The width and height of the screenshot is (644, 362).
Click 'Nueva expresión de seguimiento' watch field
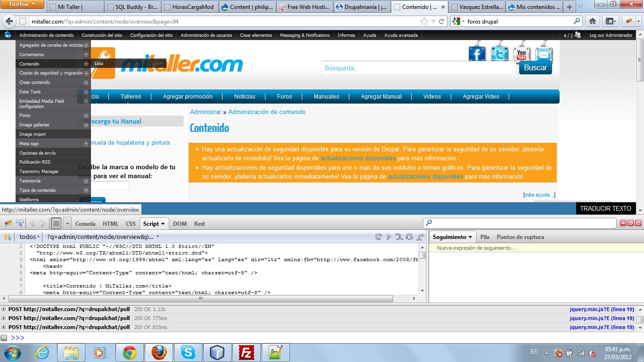click(536, 248)
